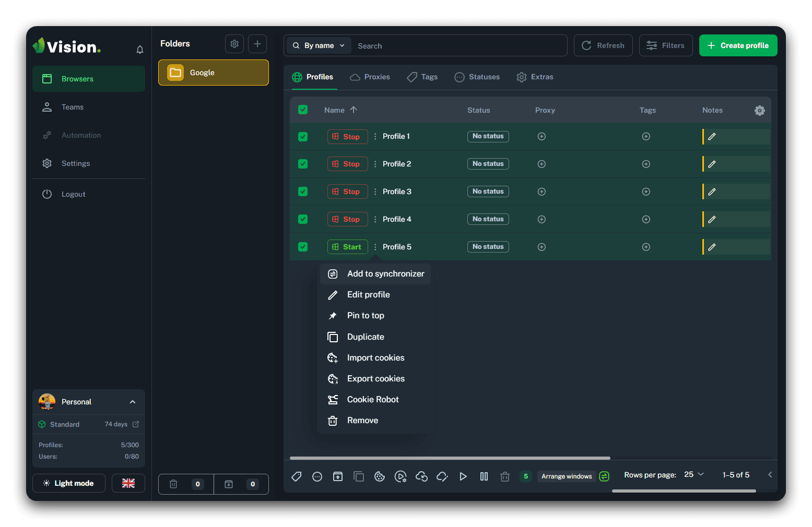Click the synchronizer icon beside Arrange windows
The width and height of the screenshot is (812, 527).
604,476
